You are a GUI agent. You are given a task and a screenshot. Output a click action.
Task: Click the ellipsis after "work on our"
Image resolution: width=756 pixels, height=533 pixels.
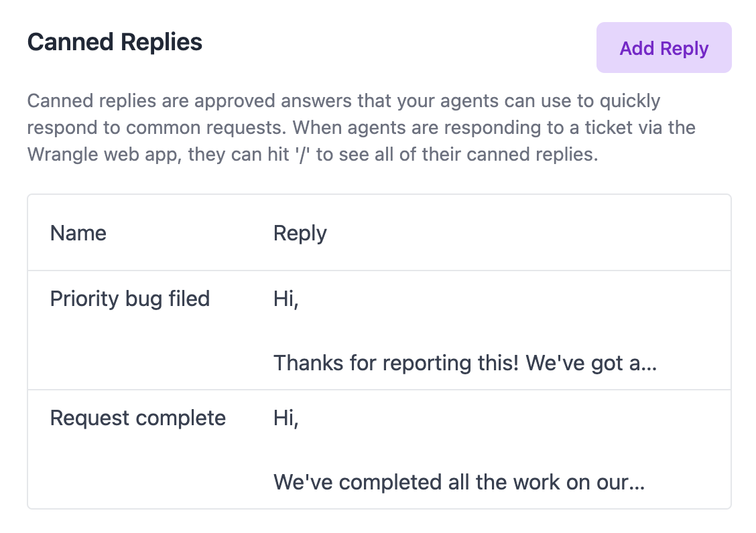(x=638, y=483)
